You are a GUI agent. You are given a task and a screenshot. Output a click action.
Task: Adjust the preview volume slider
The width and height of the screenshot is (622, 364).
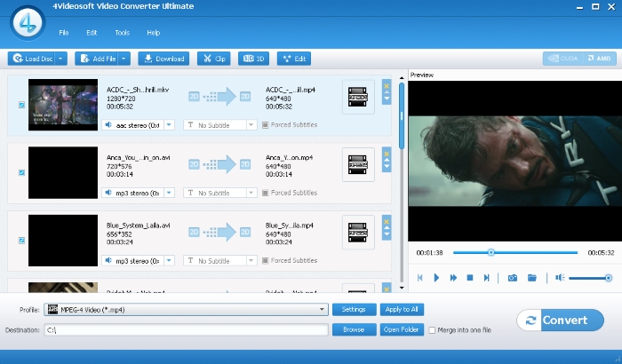(x=590, y=278)
